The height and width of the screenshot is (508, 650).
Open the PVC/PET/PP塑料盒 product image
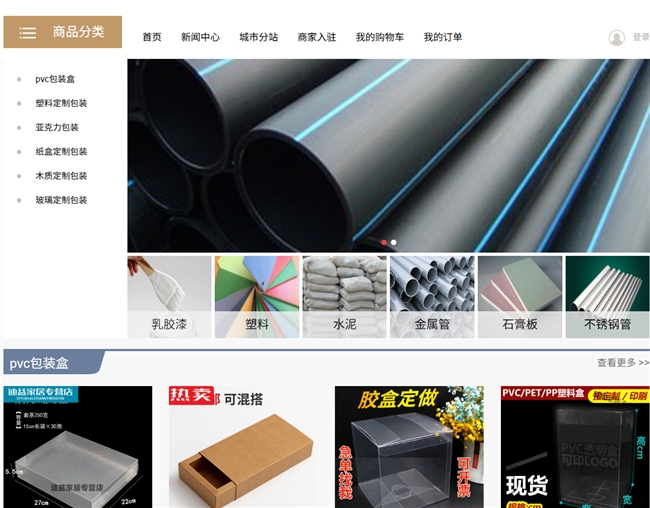coord(575,447)
